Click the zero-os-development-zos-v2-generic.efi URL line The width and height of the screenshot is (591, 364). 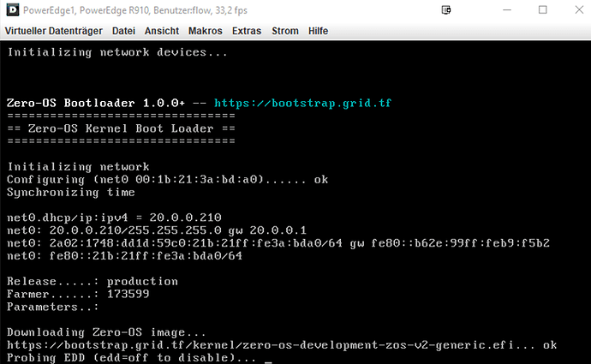(282, 345)
